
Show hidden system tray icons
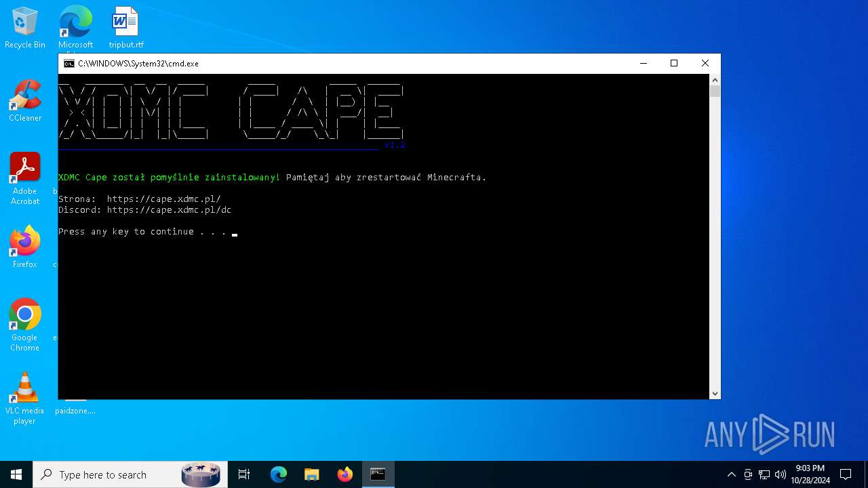coord(731,474)
